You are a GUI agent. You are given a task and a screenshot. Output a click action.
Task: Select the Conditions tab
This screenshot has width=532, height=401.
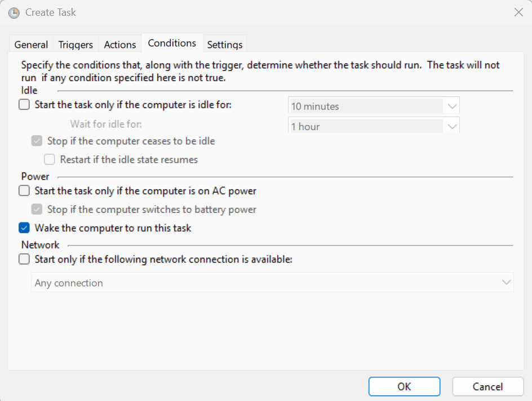coord(171,43)
